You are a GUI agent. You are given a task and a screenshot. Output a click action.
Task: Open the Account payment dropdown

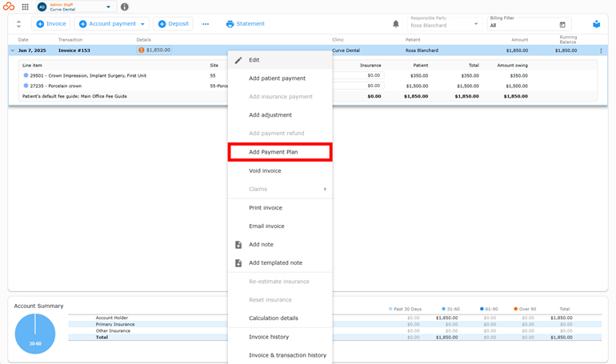pos(112,24)
